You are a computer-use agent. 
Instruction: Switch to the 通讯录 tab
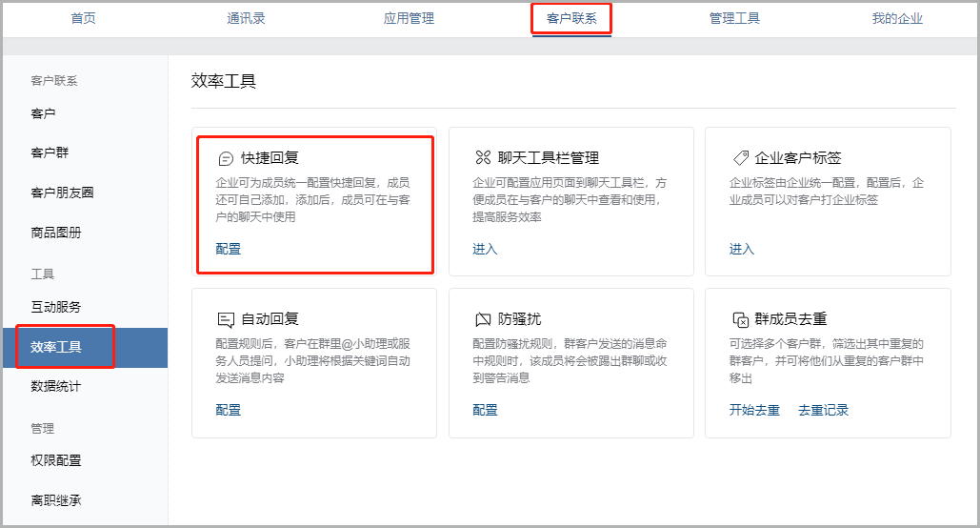click(246, 19)
